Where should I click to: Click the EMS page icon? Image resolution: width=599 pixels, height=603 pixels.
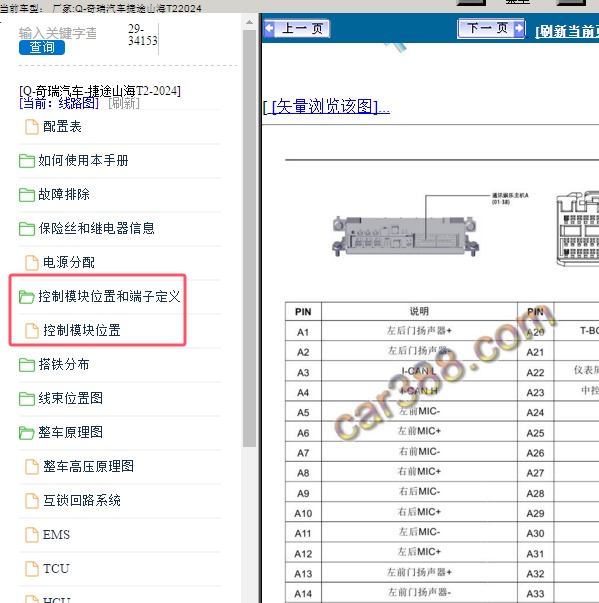coord(32,535)
